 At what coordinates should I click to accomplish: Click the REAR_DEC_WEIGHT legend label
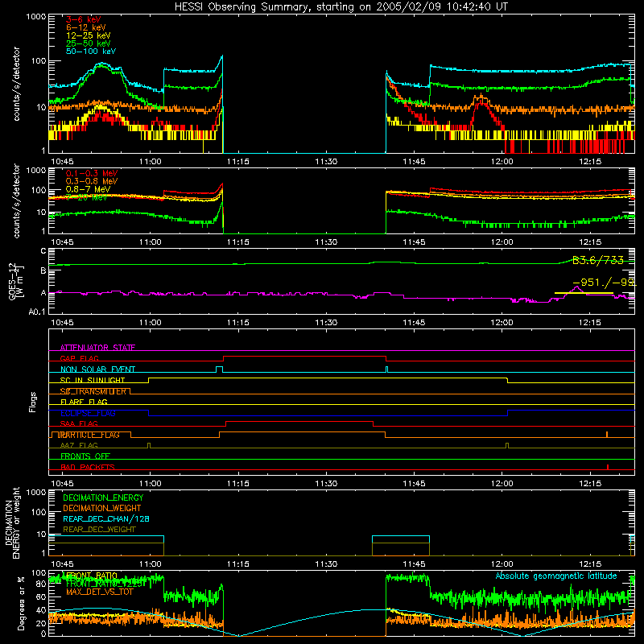(99, 530)
